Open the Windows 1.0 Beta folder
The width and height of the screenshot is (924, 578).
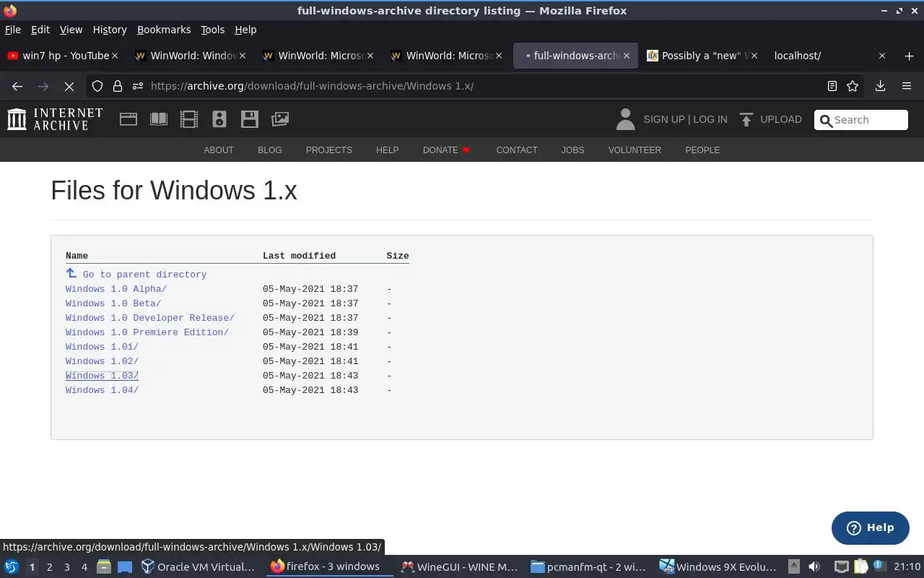(x=113, y=303)
